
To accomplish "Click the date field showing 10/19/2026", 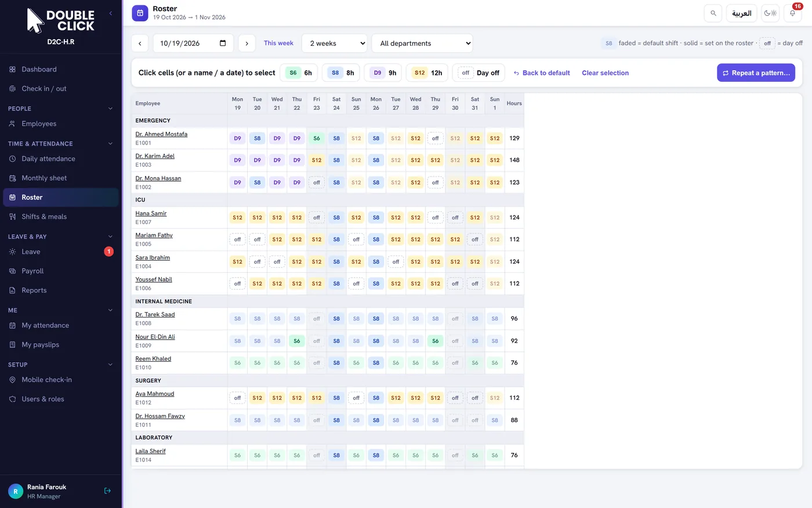I will pos(193,44).
